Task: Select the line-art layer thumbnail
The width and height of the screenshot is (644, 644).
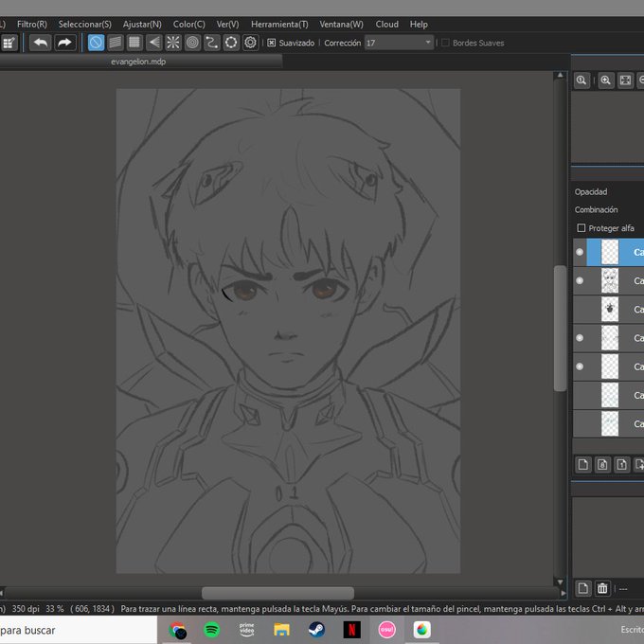Action: pos(610,280)
